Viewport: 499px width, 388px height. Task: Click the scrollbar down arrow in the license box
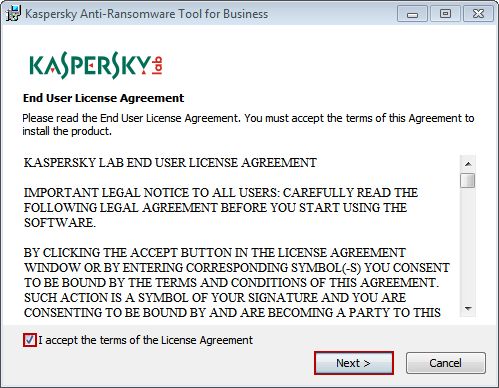pyautogui.click(x=468, y=309)
